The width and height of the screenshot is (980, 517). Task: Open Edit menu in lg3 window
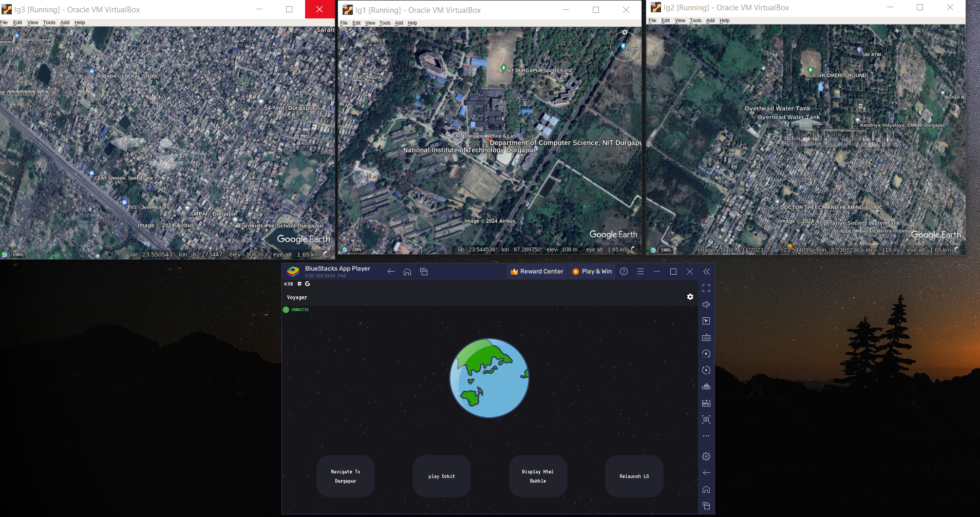pos(17,23)
